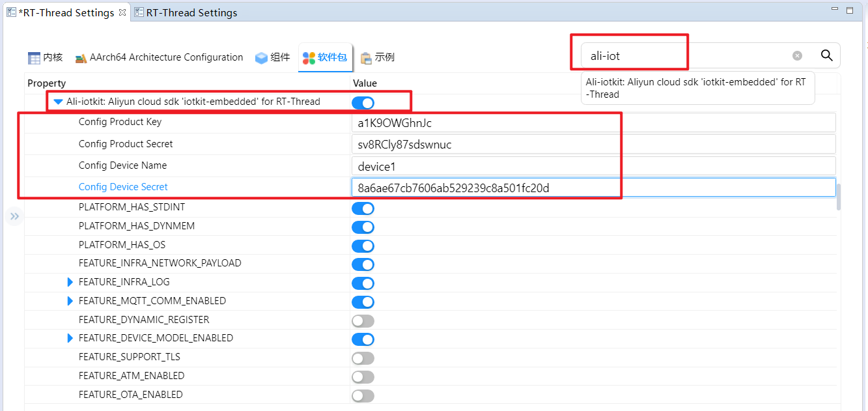Toggle FEATURE_MQTT_COMM_ENABLED switch
Image resolution: width=868 pixels, height=411 pixels.
point(363,302)
